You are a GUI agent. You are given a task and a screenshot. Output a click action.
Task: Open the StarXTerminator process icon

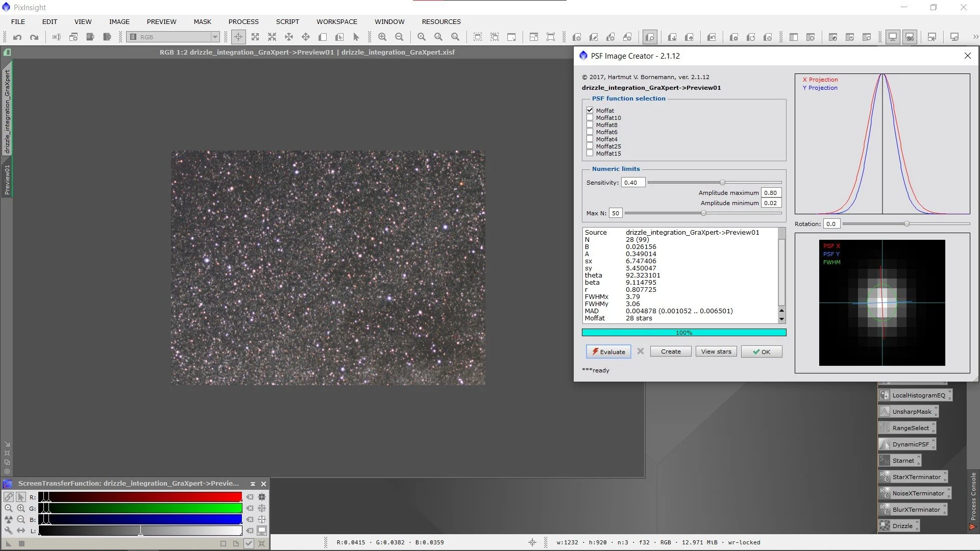(913, 477)
